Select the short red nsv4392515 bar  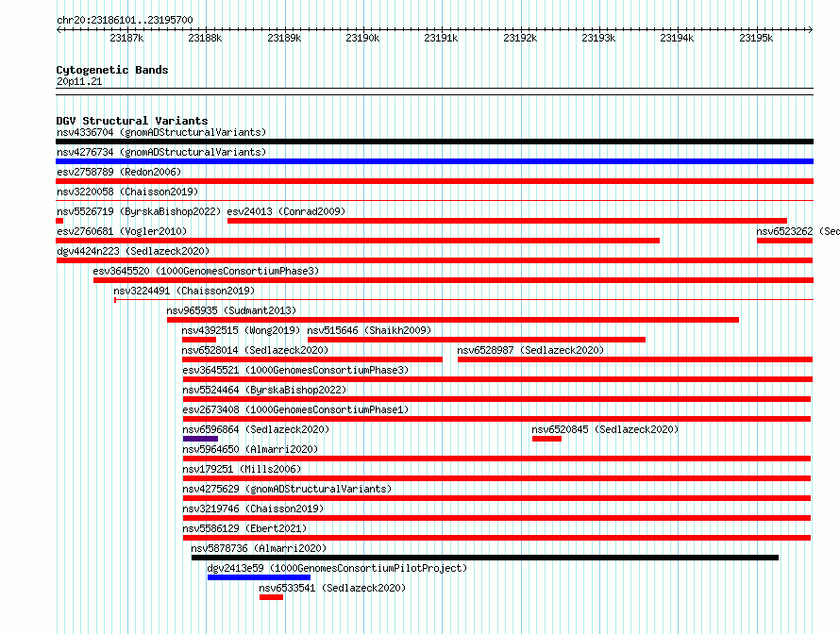199,340
